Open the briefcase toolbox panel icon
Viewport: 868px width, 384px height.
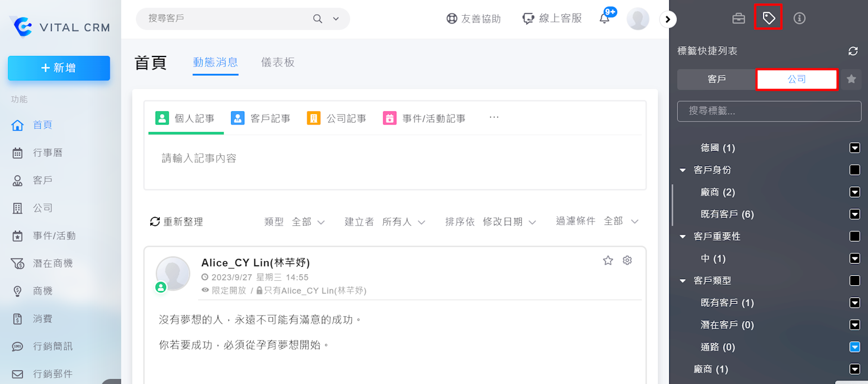pos(738,18)
